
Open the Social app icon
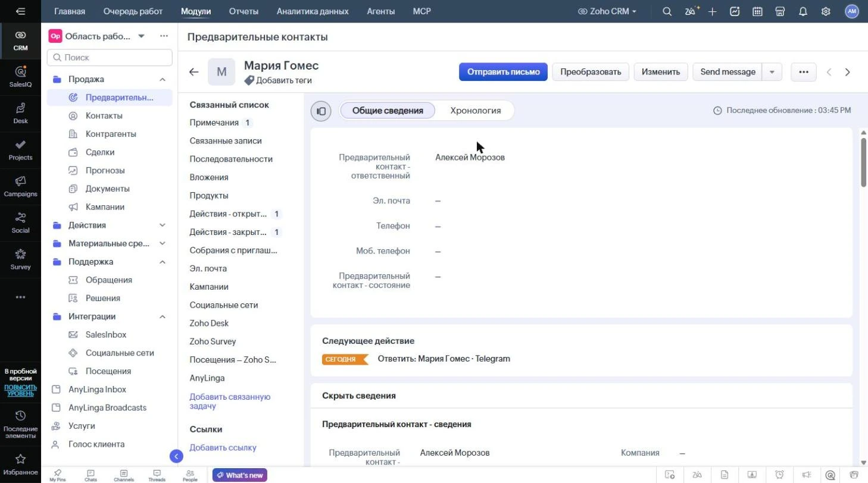[20, 222]
